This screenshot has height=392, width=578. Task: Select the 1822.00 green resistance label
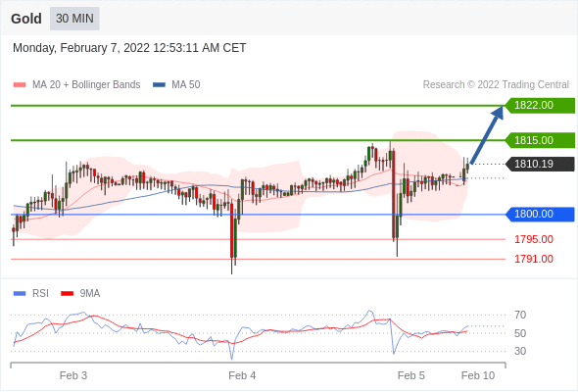[x=540, y=106]
